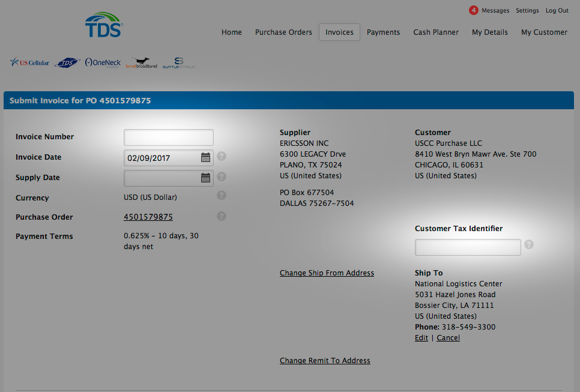Image resolution: width=580 pixels, height=392 pixels.
Task: Click the help icon beside Purchase Order
Action: point(221,216)
